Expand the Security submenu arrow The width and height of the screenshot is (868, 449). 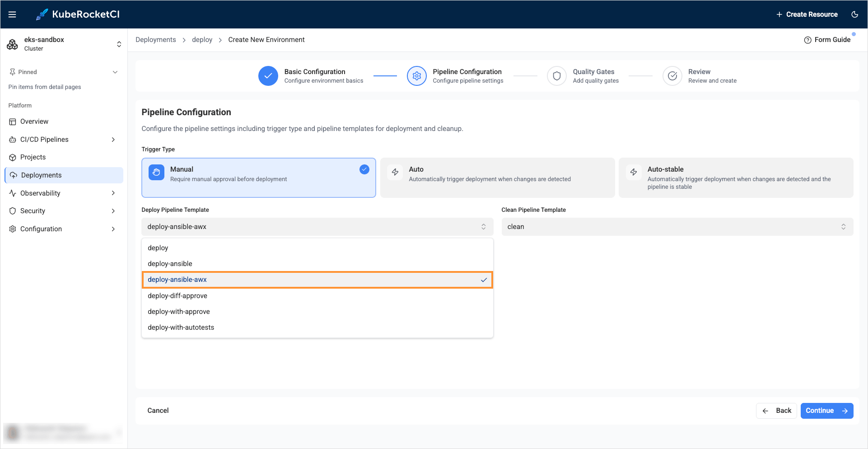pyautogui.click(x=113, y=211)
